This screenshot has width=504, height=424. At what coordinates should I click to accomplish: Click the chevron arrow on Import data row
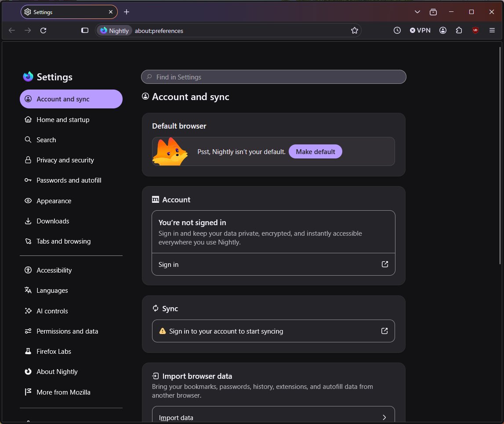pos(384,417)
